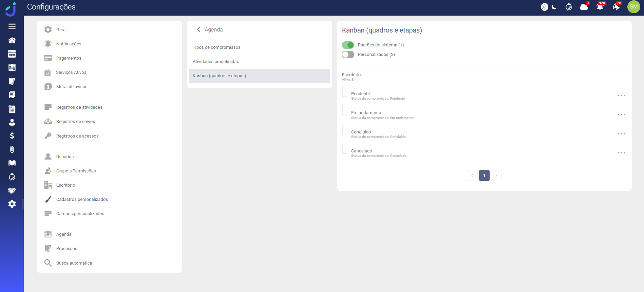Click page 1 pagination button

pos(484,175)
